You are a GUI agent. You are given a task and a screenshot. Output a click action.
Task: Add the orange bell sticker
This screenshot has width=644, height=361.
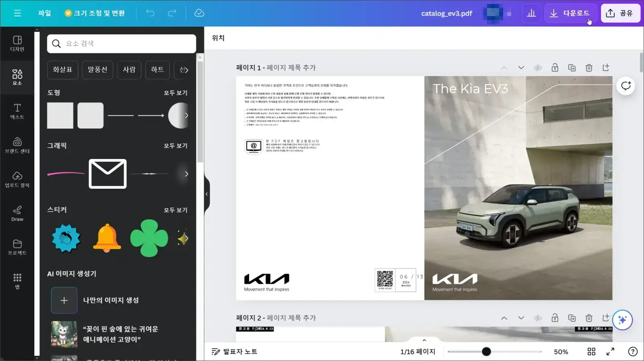pyautogui.click(x=107, y=238)
